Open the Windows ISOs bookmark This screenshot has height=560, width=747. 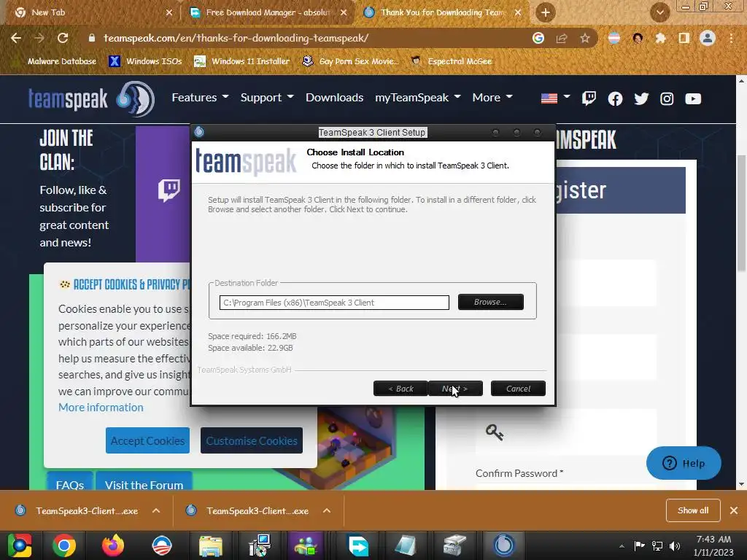tap(145, 61)
